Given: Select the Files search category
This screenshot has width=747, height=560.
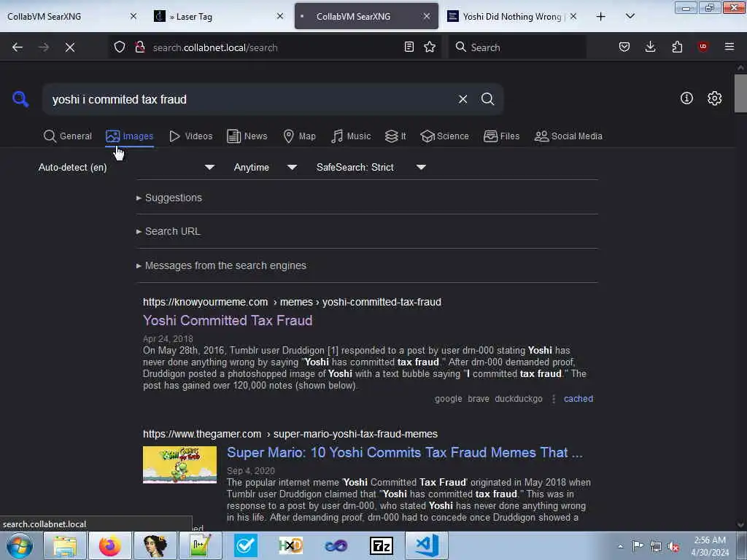Looking at the screenshot, I should (502, 136).
